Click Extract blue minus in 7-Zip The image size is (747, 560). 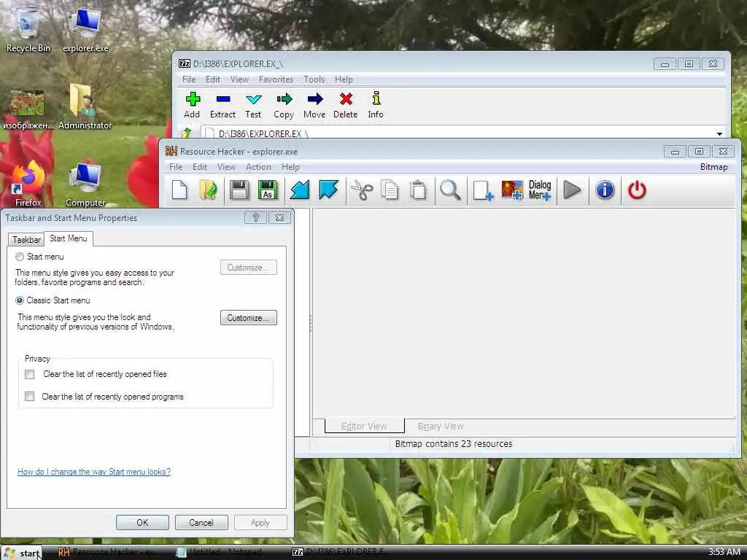[222, 105]
